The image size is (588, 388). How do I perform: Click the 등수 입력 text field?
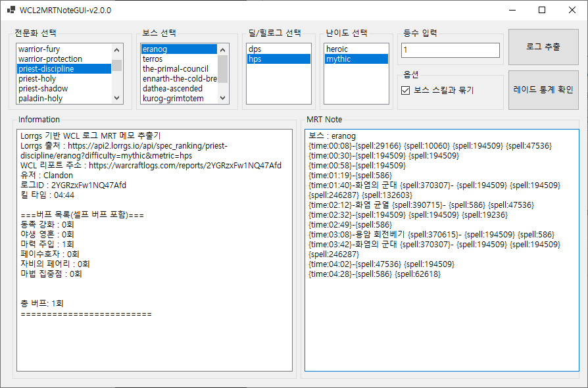click(x=451, y=50)
